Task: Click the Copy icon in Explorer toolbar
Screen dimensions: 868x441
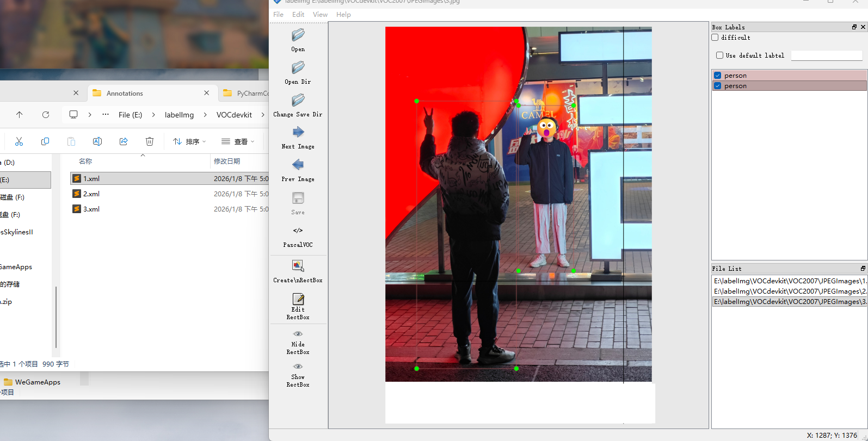Action: (x=45, y=141)
